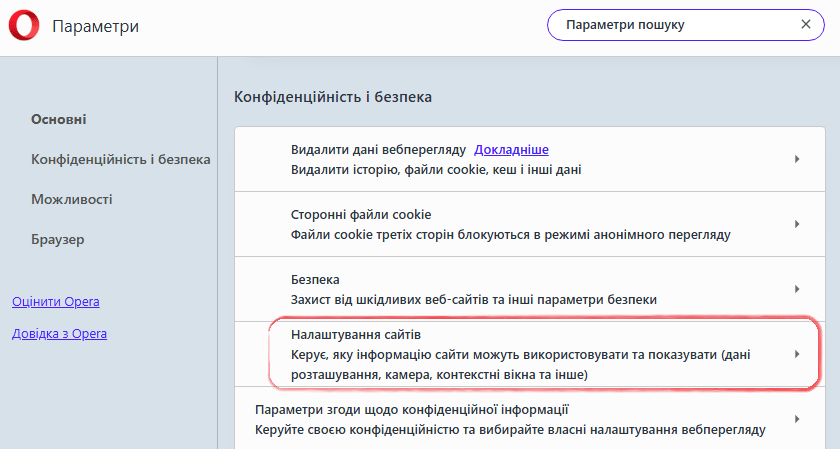840x449 pixels.
Task: Follow the 'Докладніше' link
Action: point(511,150)
